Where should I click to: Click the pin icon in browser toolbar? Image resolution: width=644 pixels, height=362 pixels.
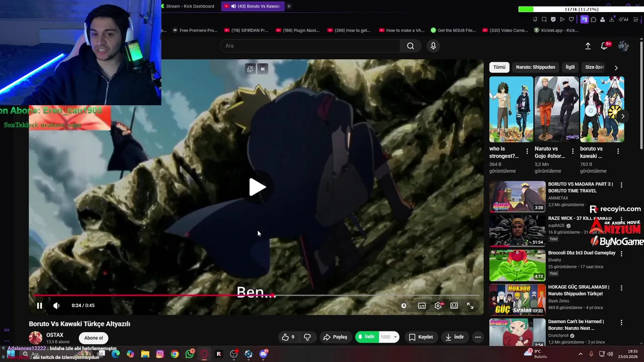tap(535, 20)
